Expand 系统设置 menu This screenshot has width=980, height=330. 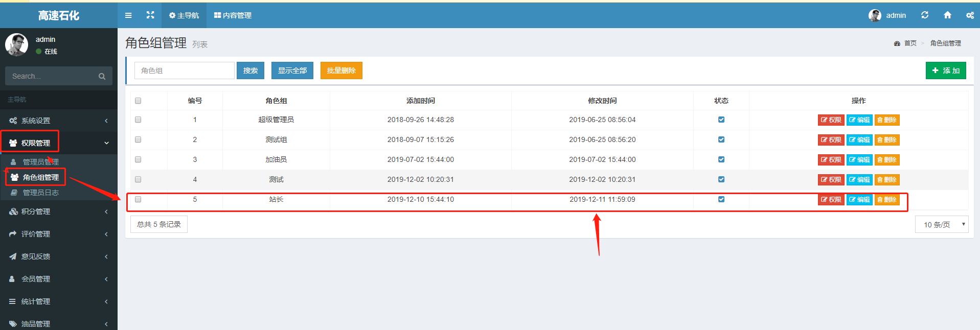59,121
